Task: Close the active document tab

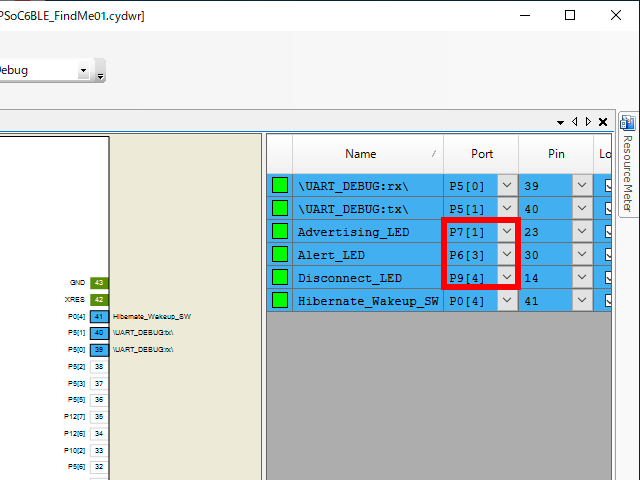Action: point(603,122)
